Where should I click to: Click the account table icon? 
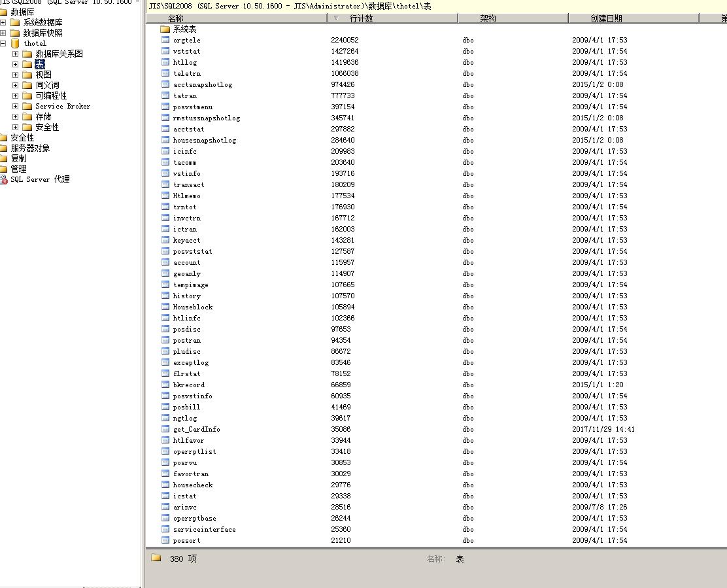(165, 262)
